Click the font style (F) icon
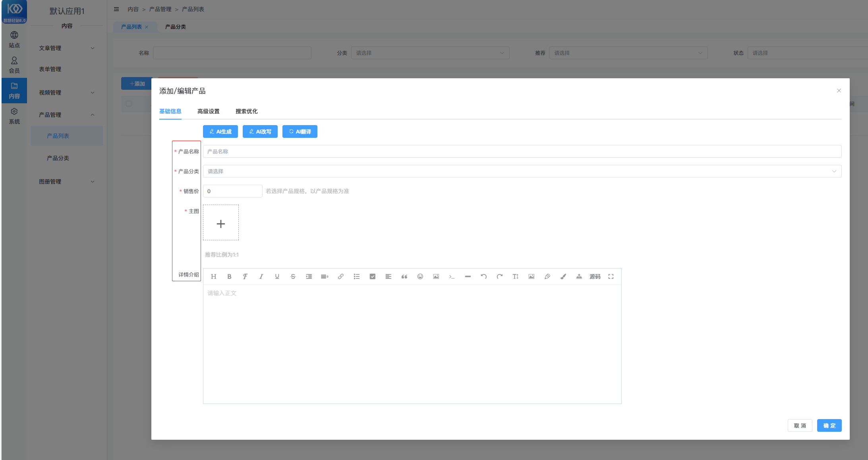 (x=245, y=276)
